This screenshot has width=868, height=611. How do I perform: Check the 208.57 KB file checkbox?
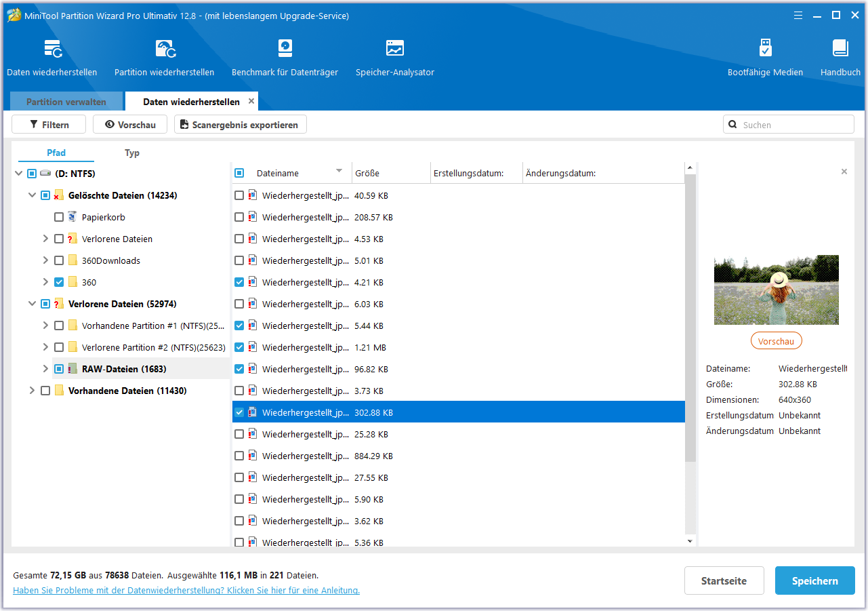[x=239, y=217]
